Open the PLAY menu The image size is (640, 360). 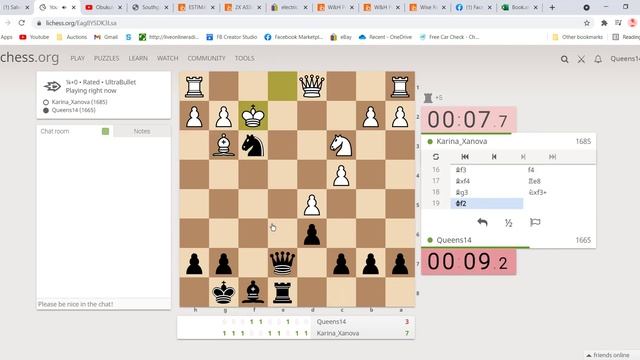78,58
